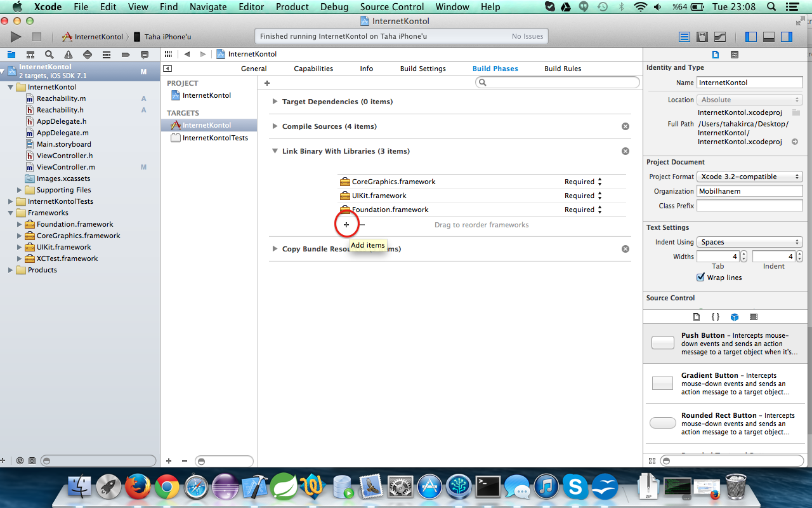Go forward with the jump bar right arrow
This screenshot has height=508, width=812.
tap(203, 54)
